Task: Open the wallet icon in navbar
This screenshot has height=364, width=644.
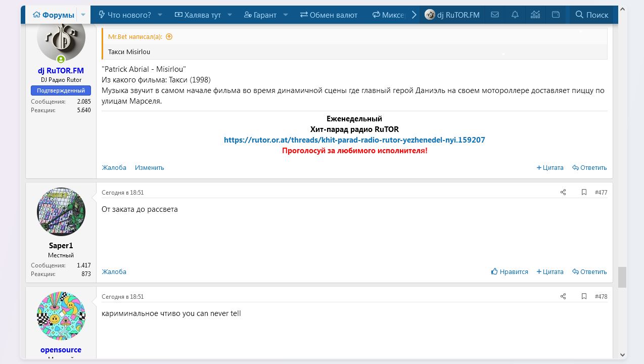Action: pos(556,15)
